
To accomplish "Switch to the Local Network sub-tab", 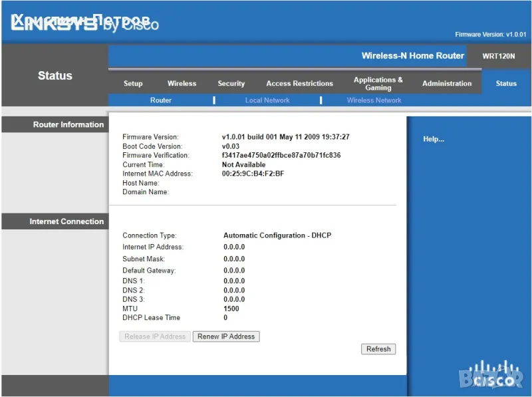I will pyautogui.click(x=267, y=100).
